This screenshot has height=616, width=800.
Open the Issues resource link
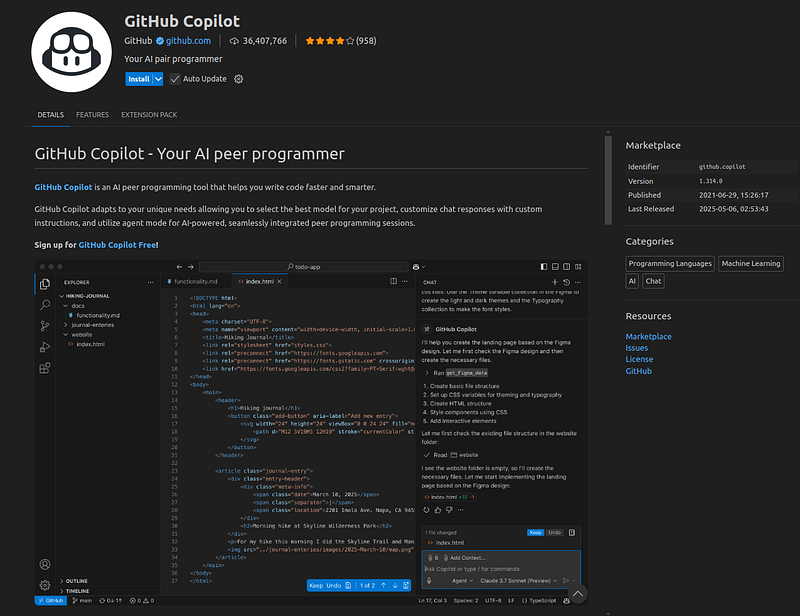click(x=637, y=348)
